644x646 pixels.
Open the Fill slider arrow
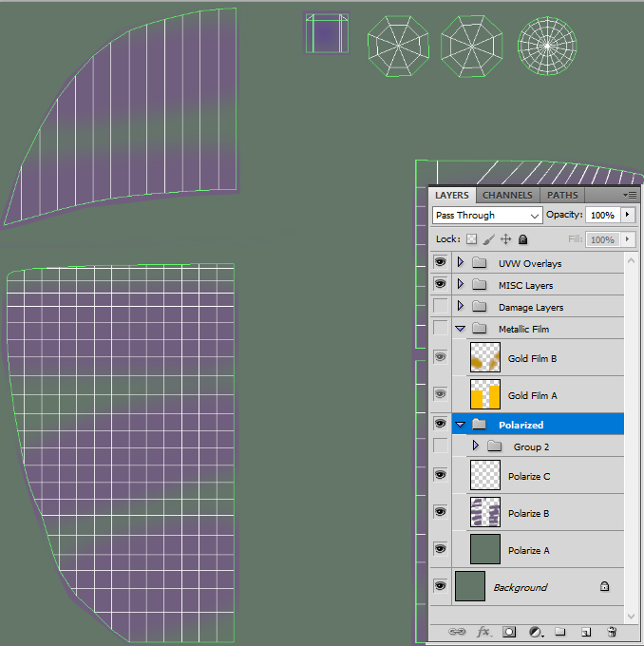point(628,239)
